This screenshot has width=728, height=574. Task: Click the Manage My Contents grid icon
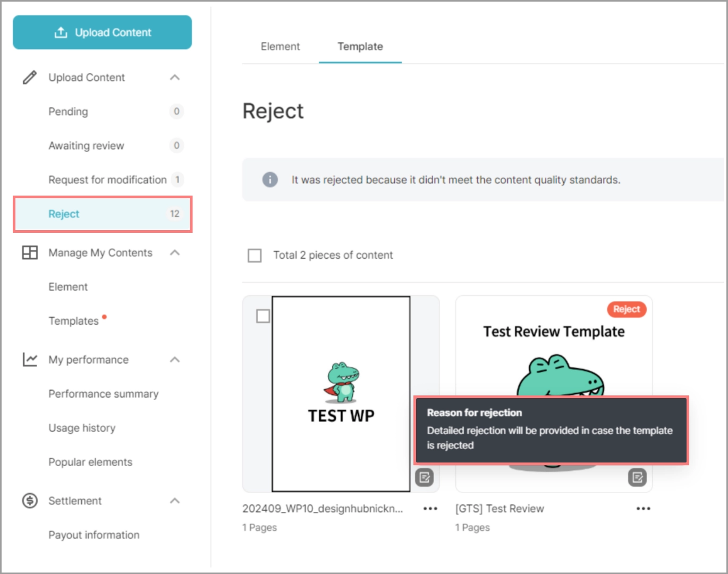pyautogui.click(x=30, y=252)
